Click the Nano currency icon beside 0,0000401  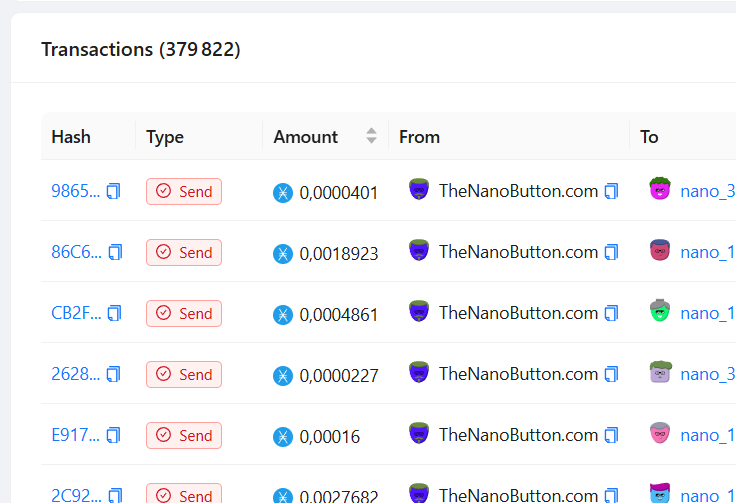point(283,193)
